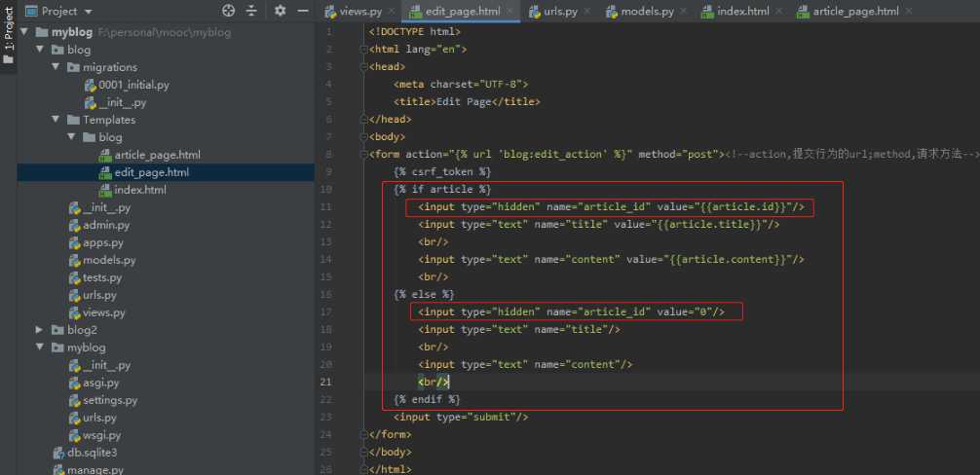Screen dimensions: 980x475
Task: Collapse the inner myblog folder arrow
Action: pos(40,347)
